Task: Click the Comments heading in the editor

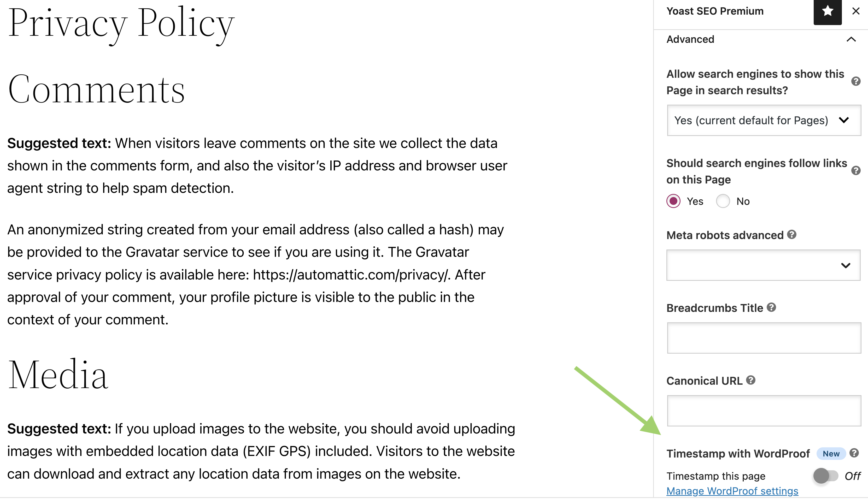Action: [x=96, y=90]
